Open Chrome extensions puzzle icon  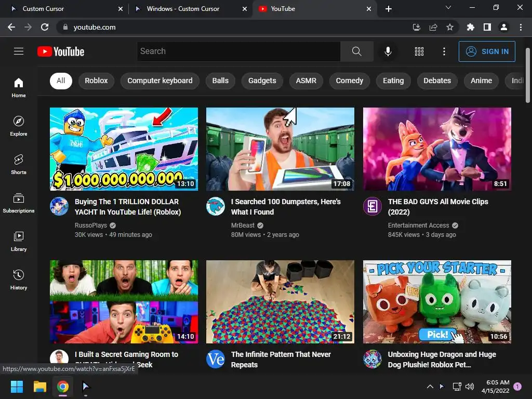click(x=470, y=27)
